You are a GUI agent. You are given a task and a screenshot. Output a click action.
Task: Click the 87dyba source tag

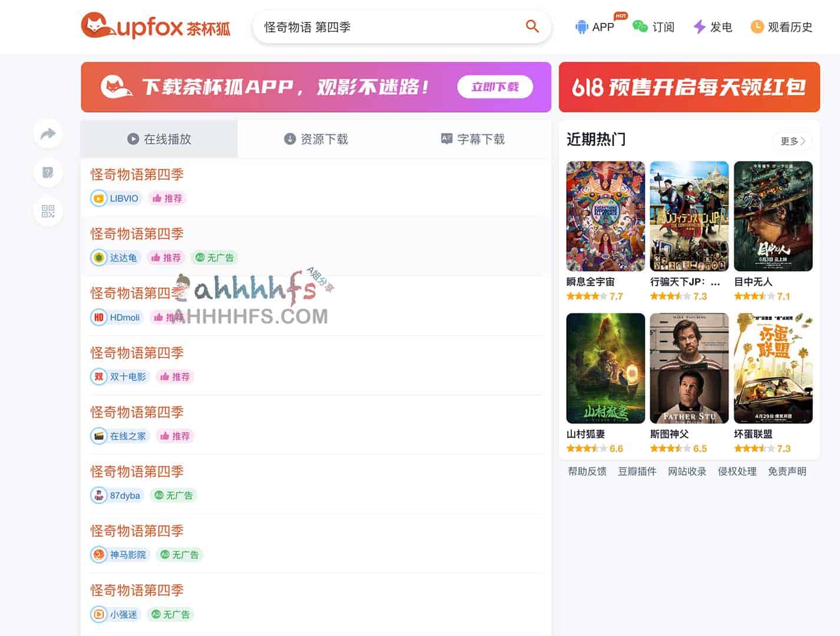coord(117,496)
